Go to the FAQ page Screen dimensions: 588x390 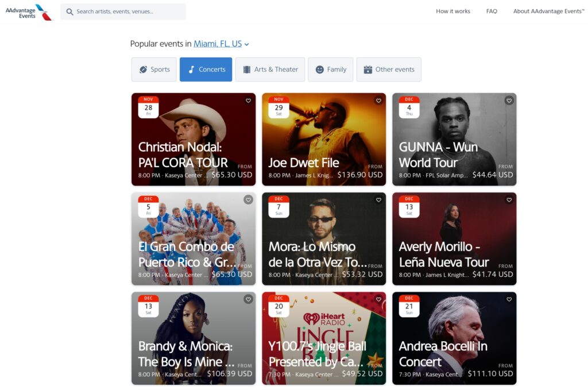click(x=492, y=11)
